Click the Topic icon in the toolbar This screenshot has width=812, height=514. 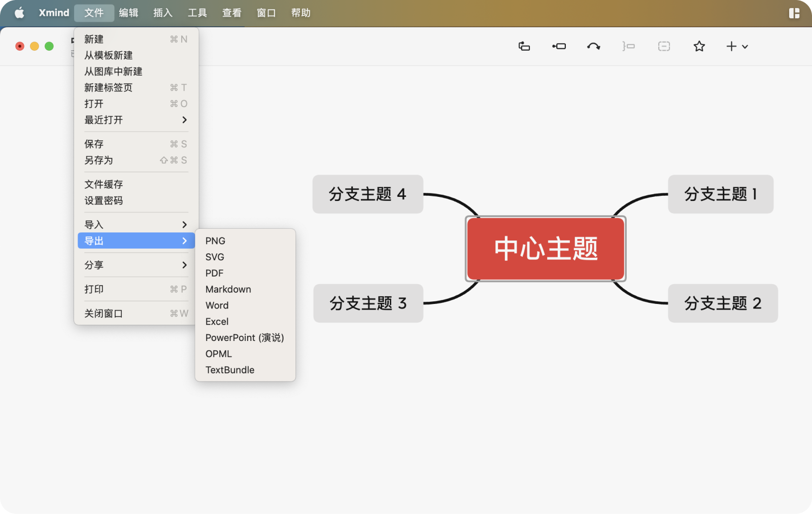coord(524,46)
